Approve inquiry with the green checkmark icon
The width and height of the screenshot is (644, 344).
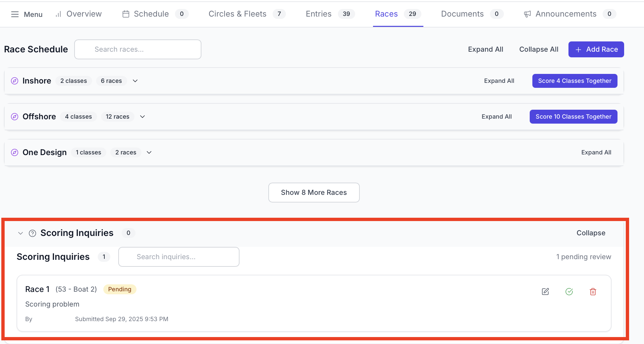(569, 292)
